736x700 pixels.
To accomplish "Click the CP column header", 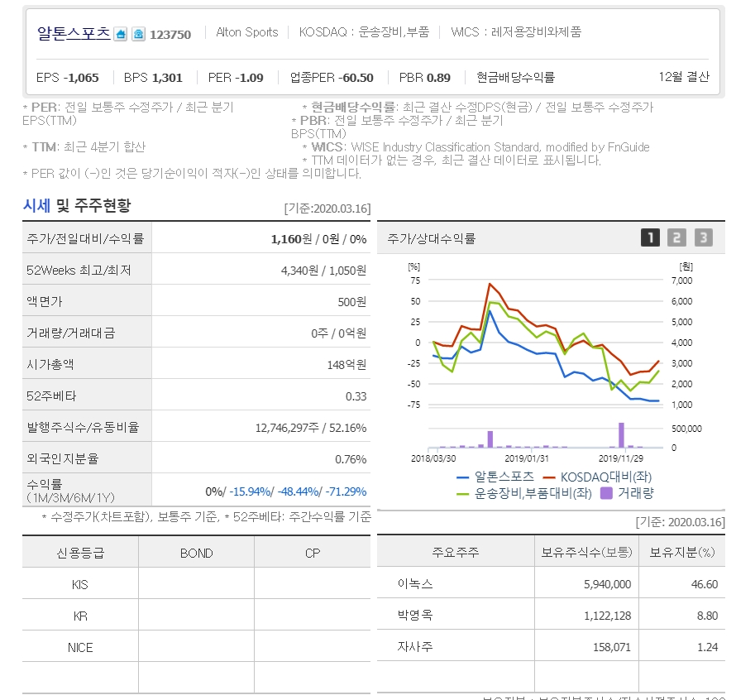I will (x=312, y=553).
